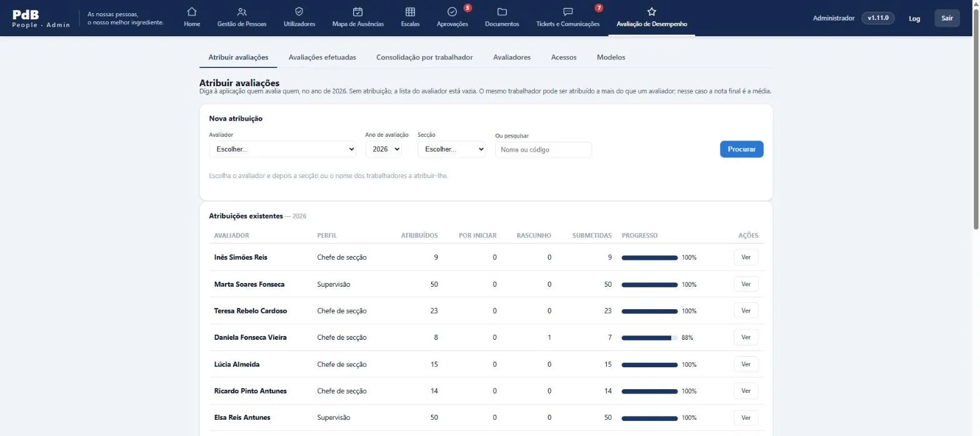Viewport: 980px width, 436px height.
Task: Open the Documentos folder icon
Action: tap(502, 12)
